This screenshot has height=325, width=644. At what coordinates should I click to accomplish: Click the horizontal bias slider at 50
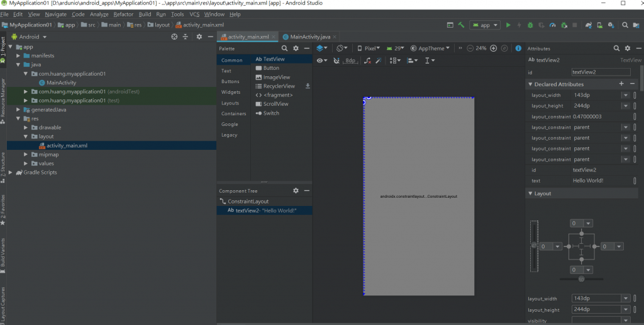[581, 278]
